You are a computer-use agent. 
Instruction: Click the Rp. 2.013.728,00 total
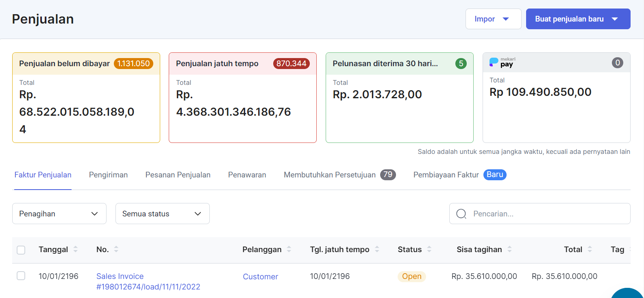[x=377, y=95]
